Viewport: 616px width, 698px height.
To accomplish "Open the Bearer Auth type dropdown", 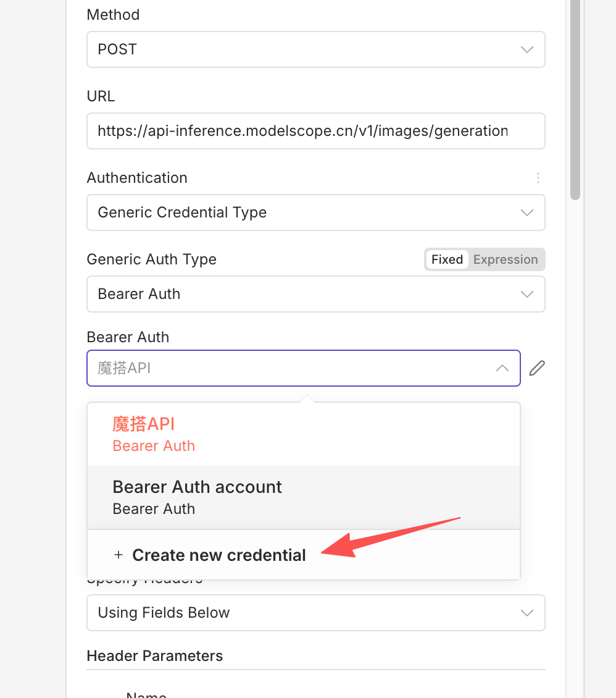I will pos(302,294).
